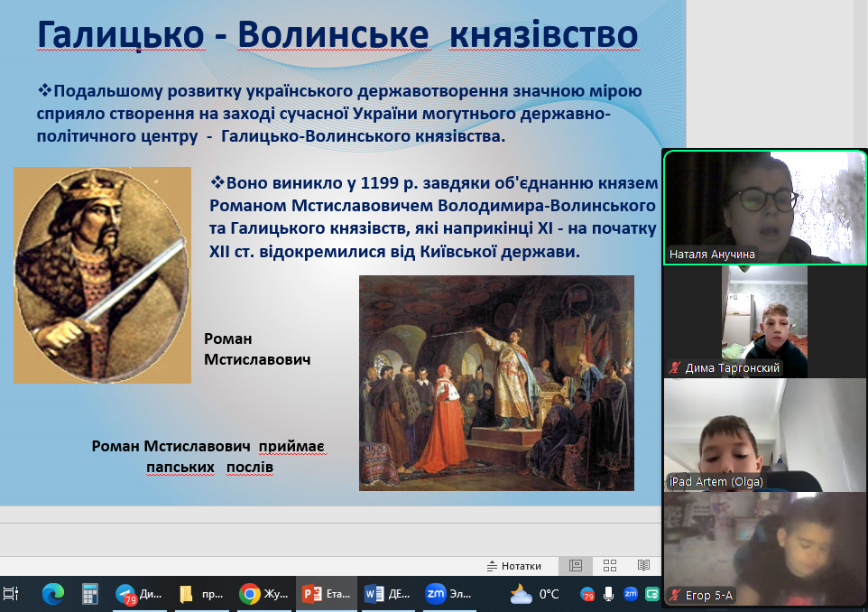
Task: Switch to the Word document in taskbar
Action: click(387, 594)
